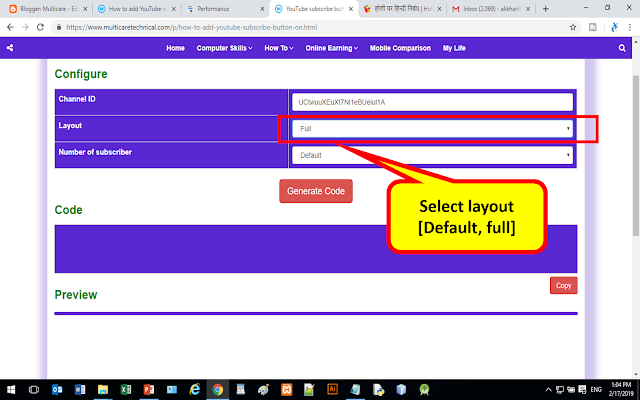Go to Home in the navigation bar
640x400 pixels.
coord(175,48)
